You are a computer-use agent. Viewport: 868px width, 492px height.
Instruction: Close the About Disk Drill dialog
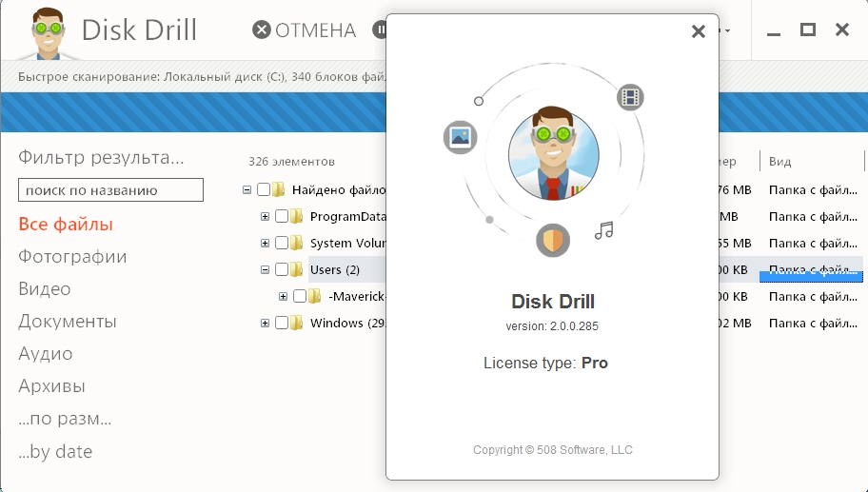coord(699,31)
